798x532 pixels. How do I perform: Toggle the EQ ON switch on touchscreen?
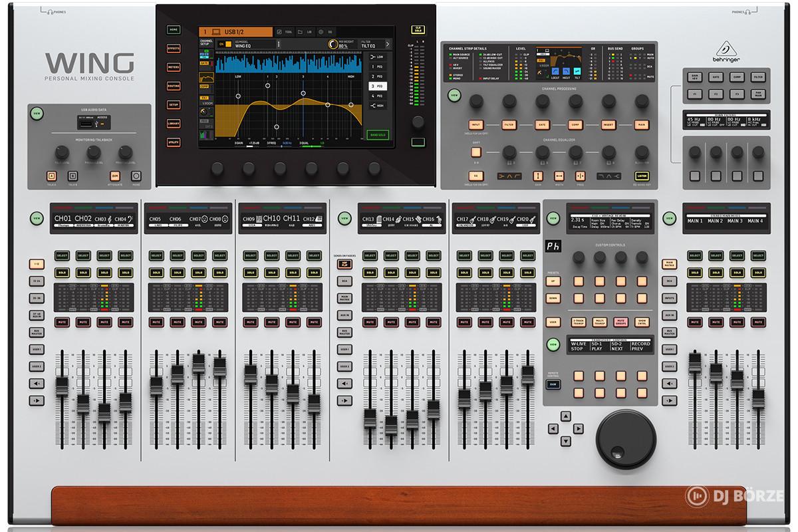(227, 45)
